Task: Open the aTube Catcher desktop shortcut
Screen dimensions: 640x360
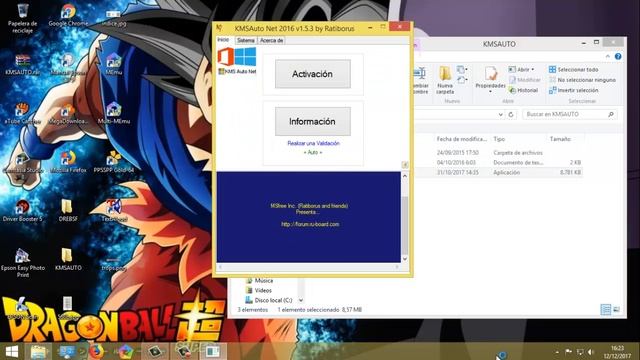Action: pos(23,113)
